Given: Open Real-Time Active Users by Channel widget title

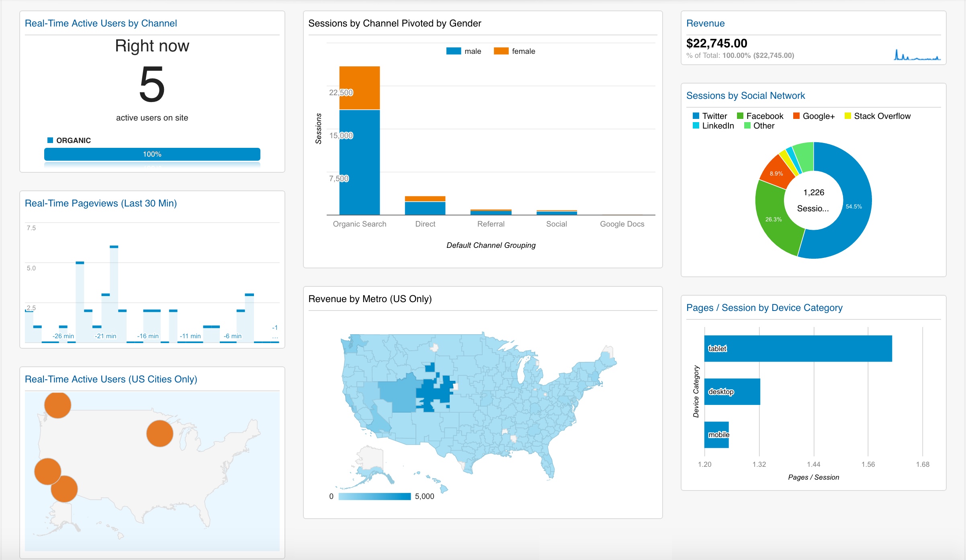Looking at the screenshot, I should [101, 23].
